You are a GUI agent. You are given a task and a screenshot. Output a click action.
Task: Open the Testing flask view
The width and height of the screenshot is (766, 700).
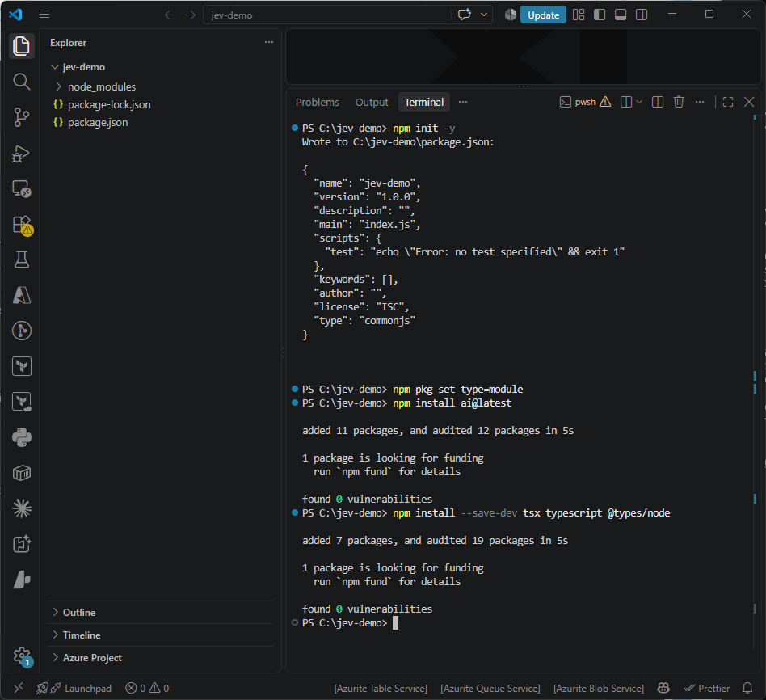coord(22,259)
